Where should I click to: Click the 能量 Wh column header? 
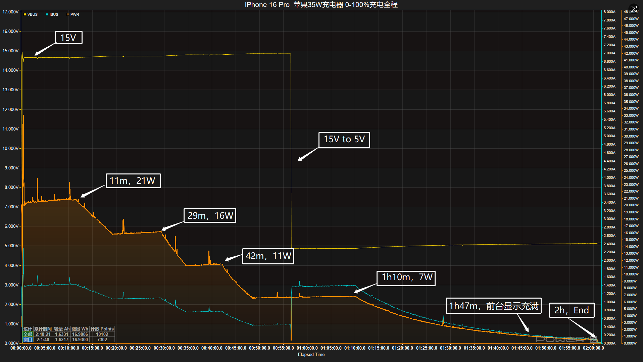click(x=80, y=329)
